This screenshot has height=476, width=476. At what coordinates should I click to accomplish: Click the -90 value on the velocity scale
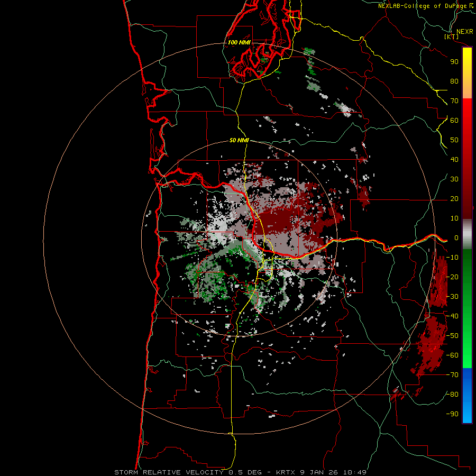(452, 414)
